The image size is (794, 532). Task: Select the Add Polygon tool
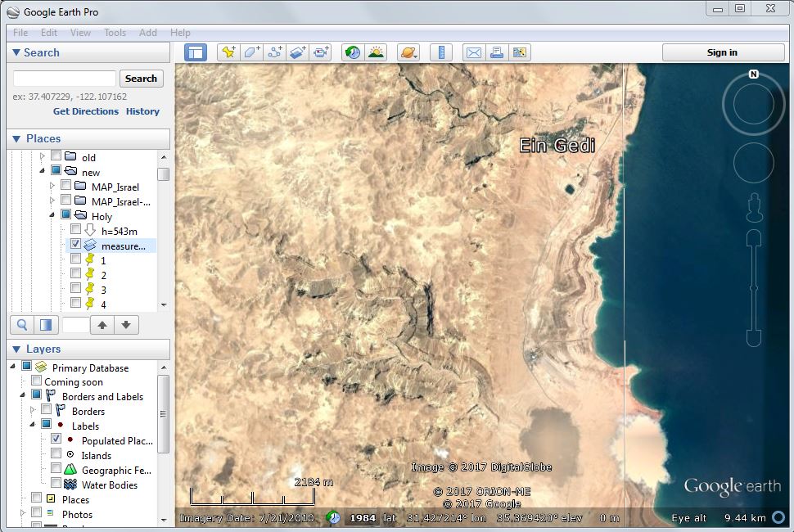(x=251, y=52)
